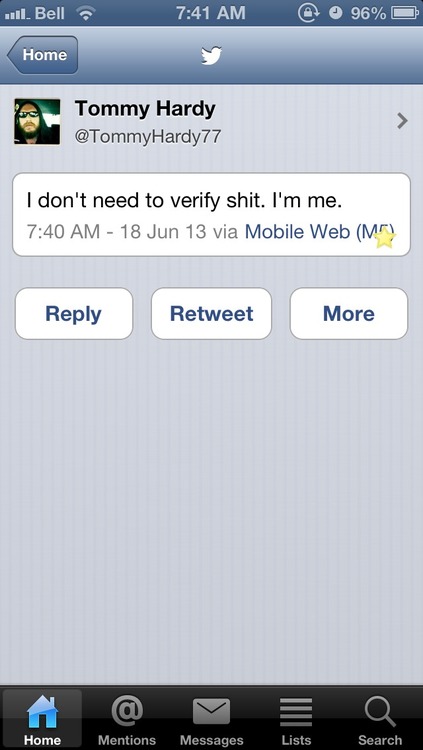The width and height of the screenshot is (423, 750).
Task: Tap the battery indicator icon
Action: point(405,13)
